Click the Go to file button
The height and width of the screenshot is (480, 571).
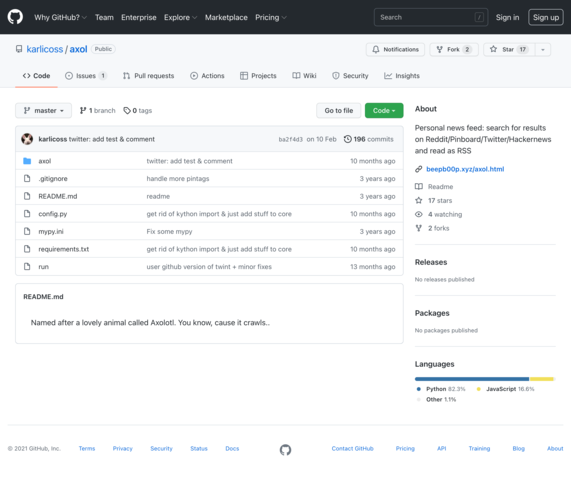[x=339, y=110]
